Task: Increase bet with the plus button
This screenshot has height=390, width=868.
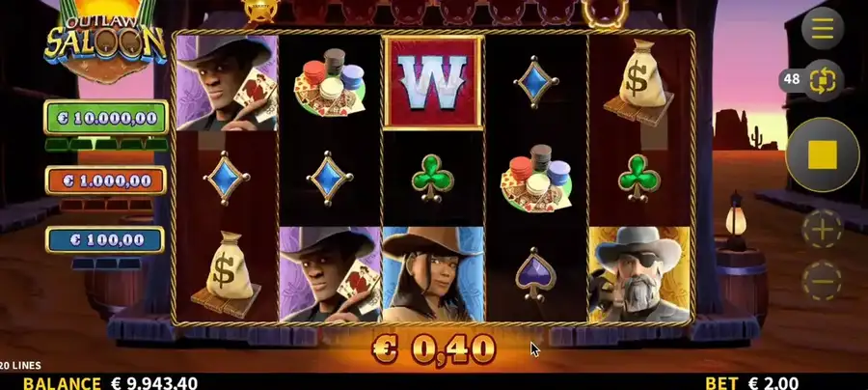Action: click(x=822, y=228)
